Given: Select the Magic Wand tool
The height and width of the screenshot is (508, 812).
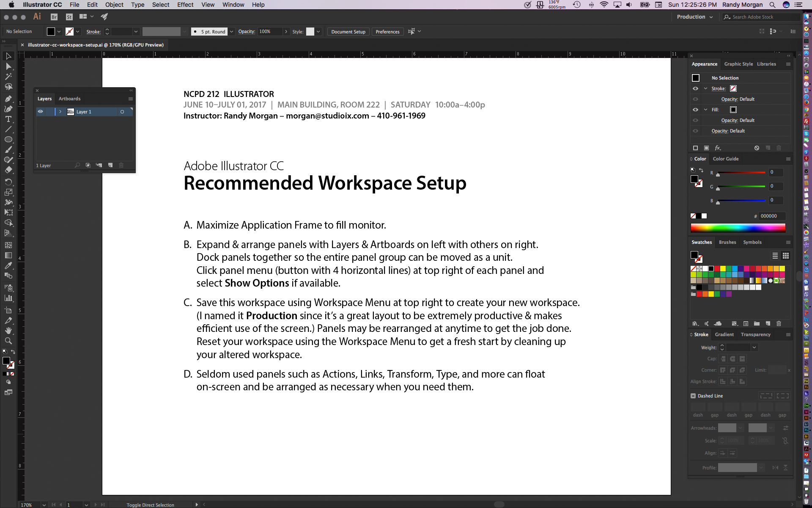Looking at the screenshot, I should point(8,77).
